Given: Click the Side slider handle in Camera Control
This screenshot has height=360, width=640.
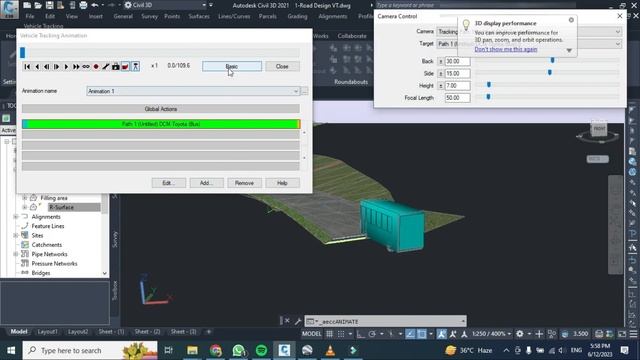Looking at the screenshot, I should pos(550,73).
